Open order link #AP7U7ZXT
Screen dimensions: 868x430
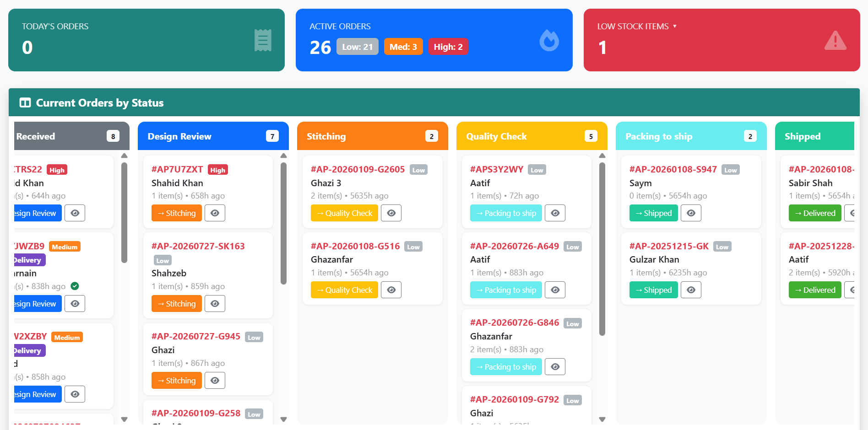tap(177, 169)
